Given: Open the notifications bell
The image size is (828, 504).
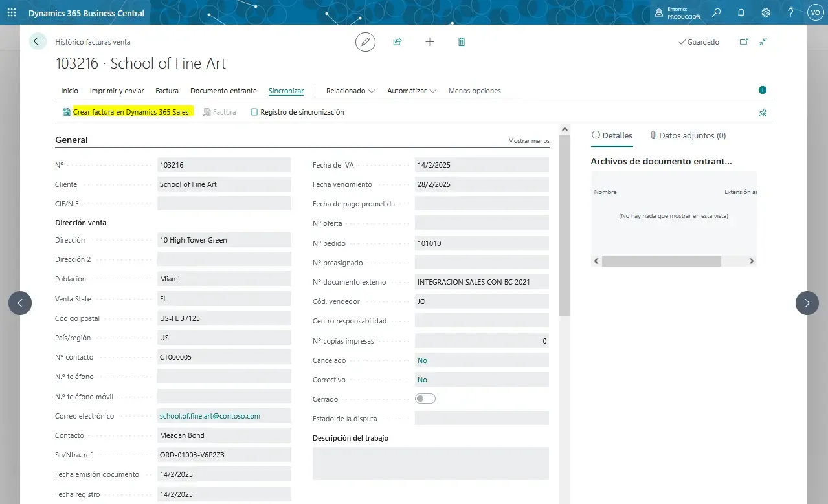Looking at the screenshot, I should tap(741, 12).
